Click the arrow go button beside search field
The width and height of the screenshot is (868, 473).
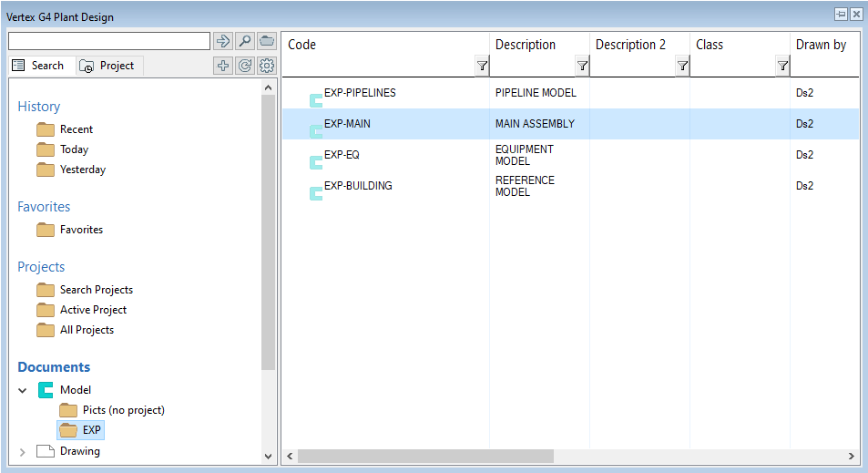coord(223,41)
